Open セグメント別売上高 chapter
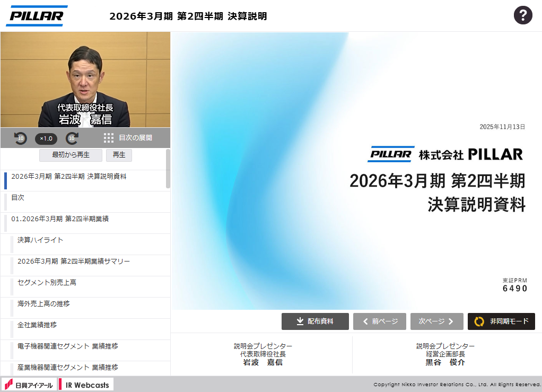 click(47, 283)
